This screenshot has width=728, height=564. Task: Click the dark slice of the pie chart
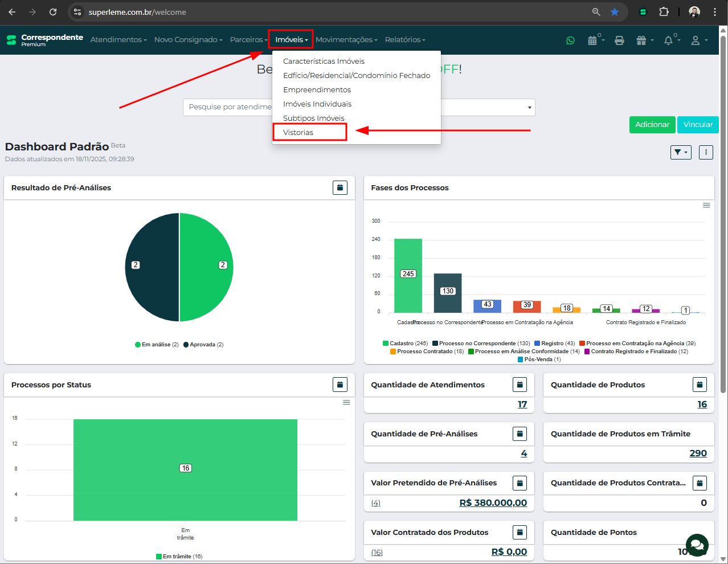(151, 268)
